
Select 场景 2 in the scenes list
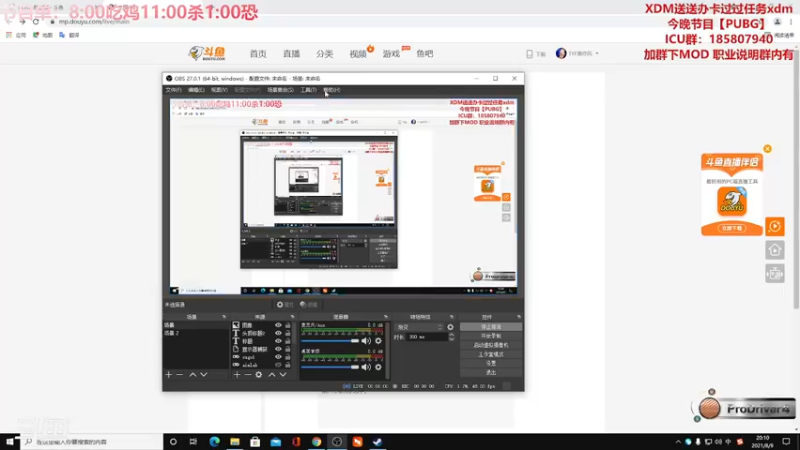(x=196, y=333)
